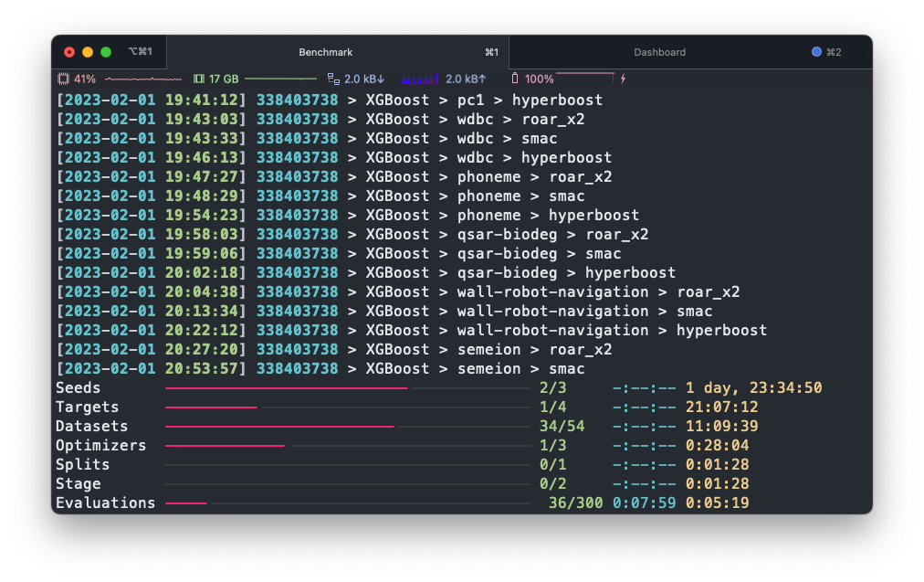The width and height of the screenshot is (924, 582).
Task: Click the 41% CPU readout
Action: [84, 79]
